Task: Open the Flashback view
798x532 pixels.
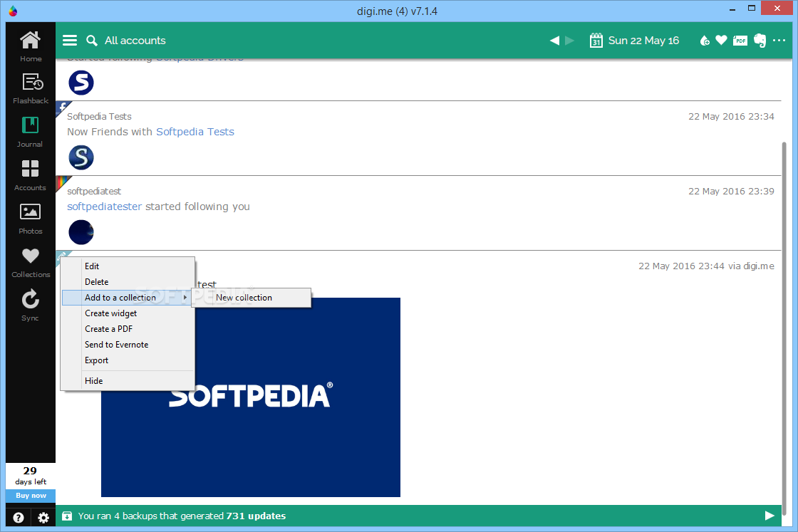Action: (31, 89)
